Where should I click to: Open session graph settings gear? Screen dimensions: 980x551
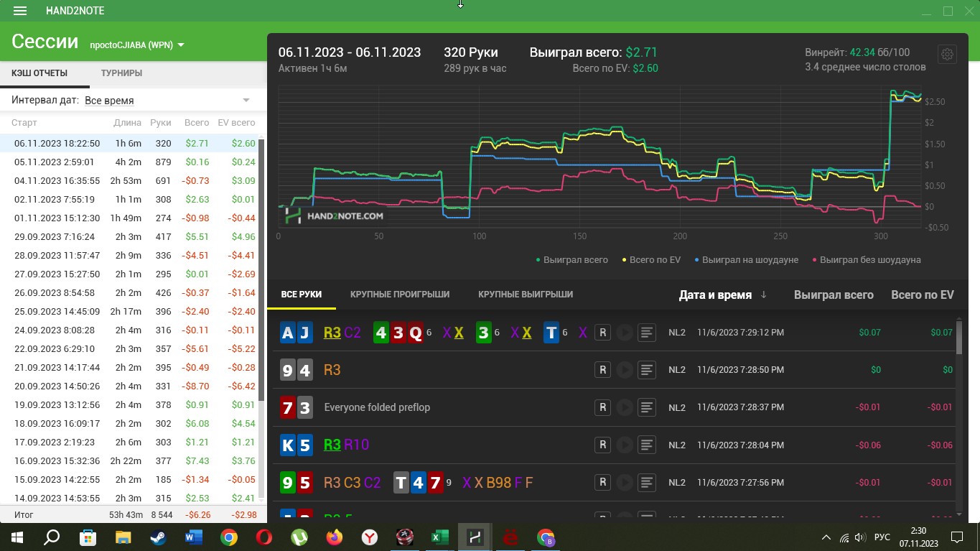pos(947,55)
